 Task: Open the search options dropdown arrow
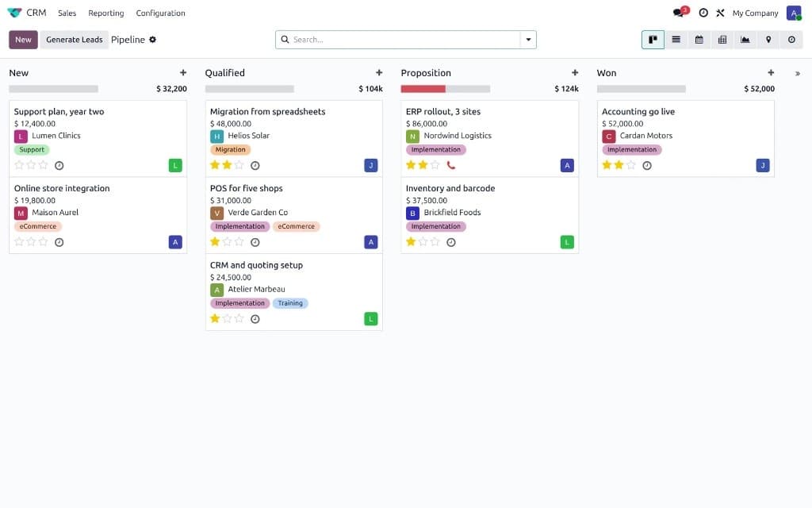(528, 40)
